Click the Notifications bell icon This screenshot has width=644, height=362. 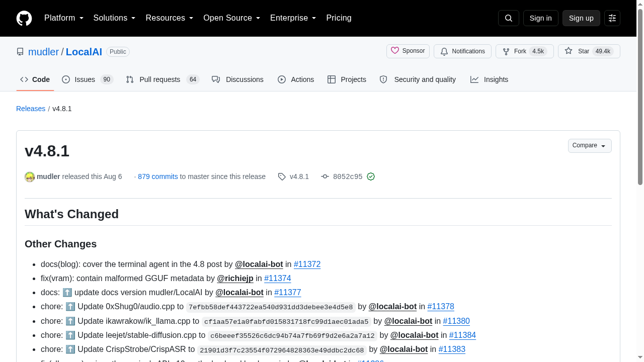444,51
